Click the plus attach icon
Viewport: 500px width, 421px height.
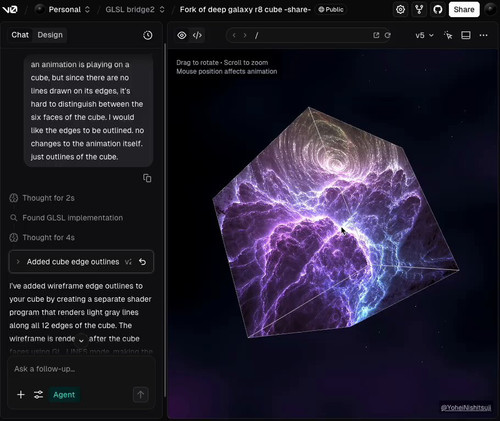[x=21, y=395]
